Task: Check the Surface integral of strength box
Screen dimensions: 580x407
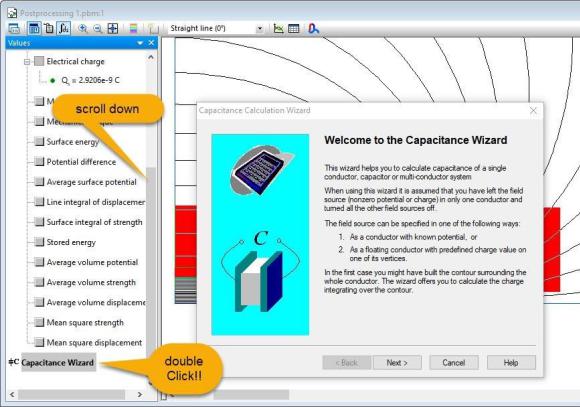Action: pyautogui.click(x=39, y=222)
